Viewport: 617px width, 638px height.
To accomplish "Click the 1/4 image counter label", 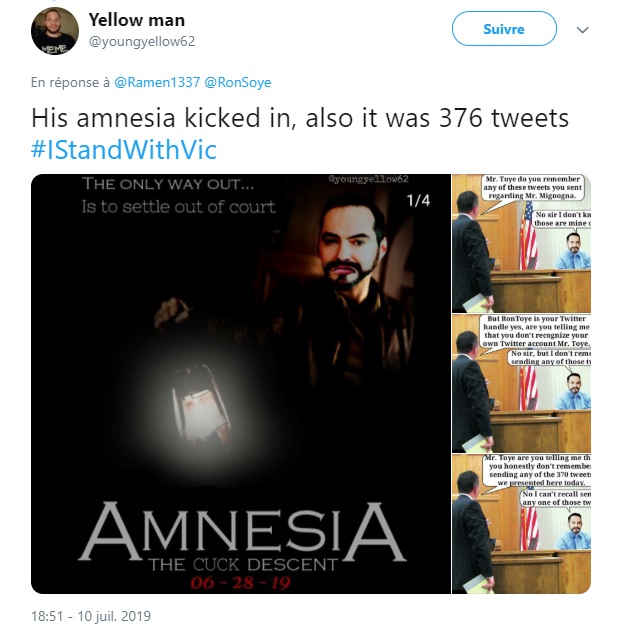I will click(418, 200).
